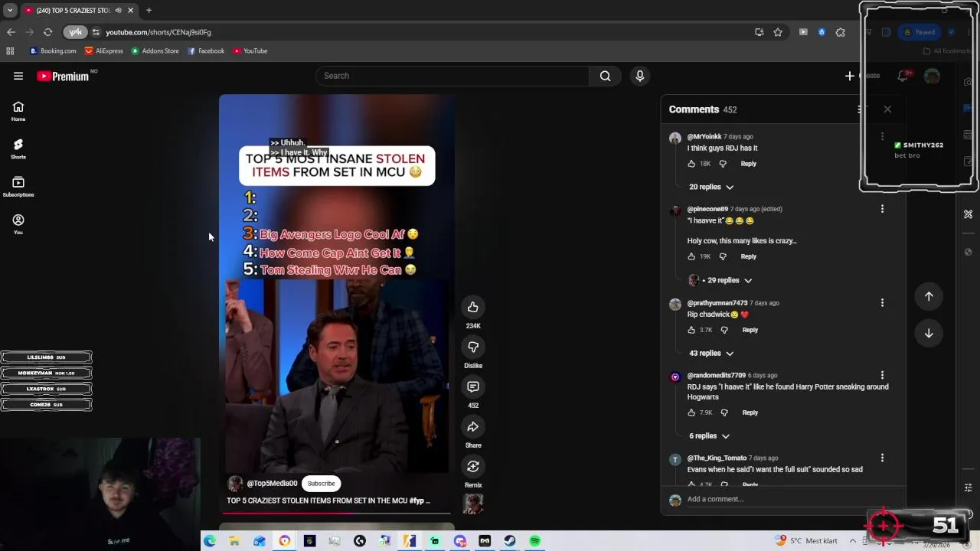Dislike the @randomedits7709 comment
The width and height of the screenshot is (980, 551).
(724, 412)
